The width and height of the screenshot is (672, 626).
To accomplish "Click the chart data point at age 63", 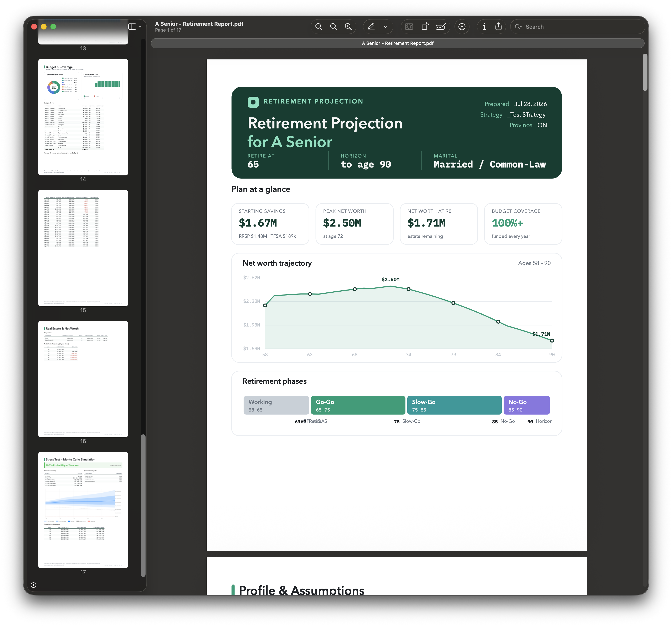I will pos(310,294).
